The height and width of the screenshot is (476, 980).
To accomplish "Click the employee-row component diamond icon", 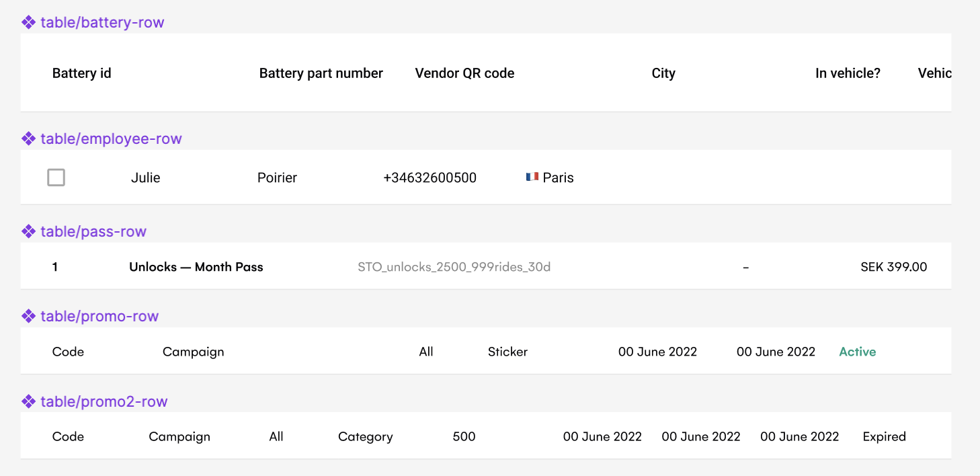I will pyautogui.click(x=28, y=139).
